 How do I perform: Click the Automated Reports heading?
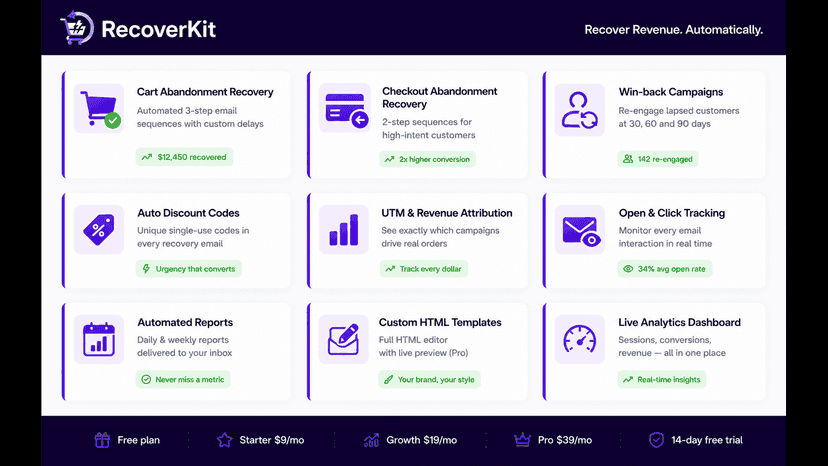[185, 322]
